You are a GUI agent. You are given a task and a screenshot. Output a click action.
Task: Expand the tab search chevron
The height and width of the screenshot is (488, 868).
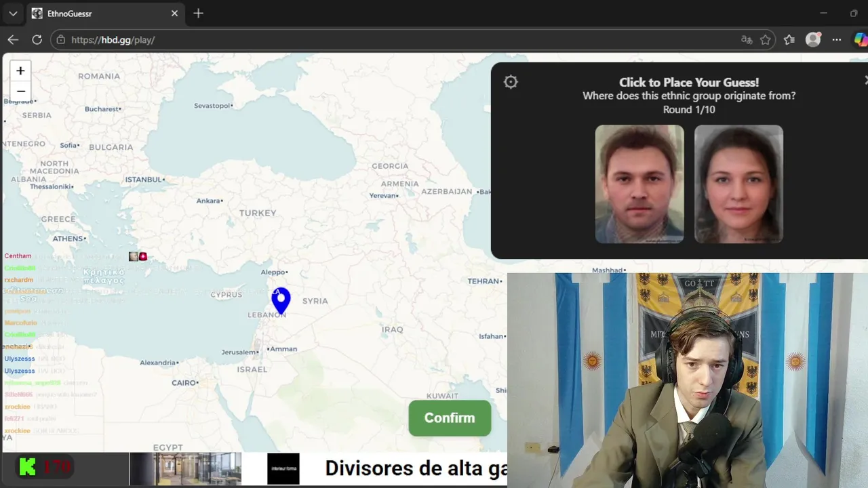(13, 14)
